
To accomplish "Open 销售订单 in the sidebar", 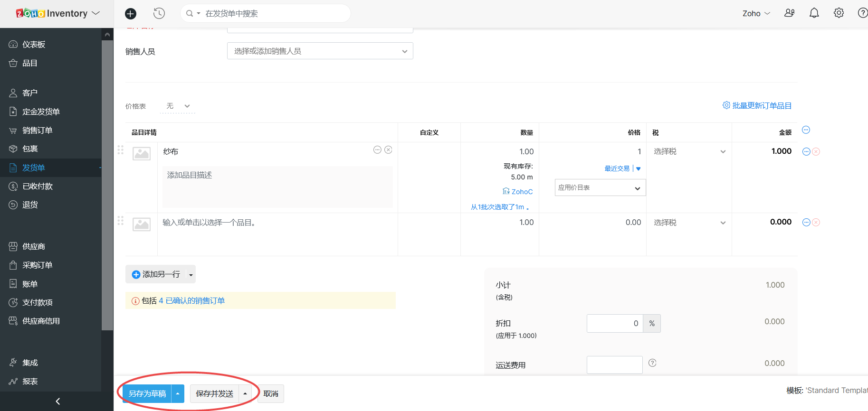I will (x=37, y=131).
